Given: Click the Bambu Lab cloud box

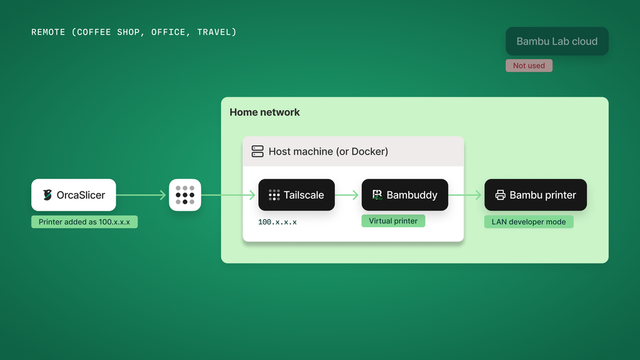Looking at the screenshot, I should tap(557, 41).
